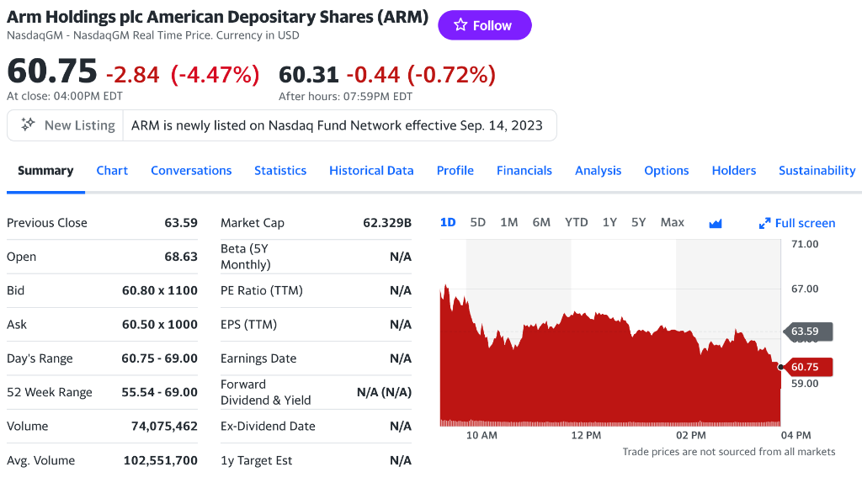
Task: Switch chart type with the area chart icon
Action: coord(716,223)
